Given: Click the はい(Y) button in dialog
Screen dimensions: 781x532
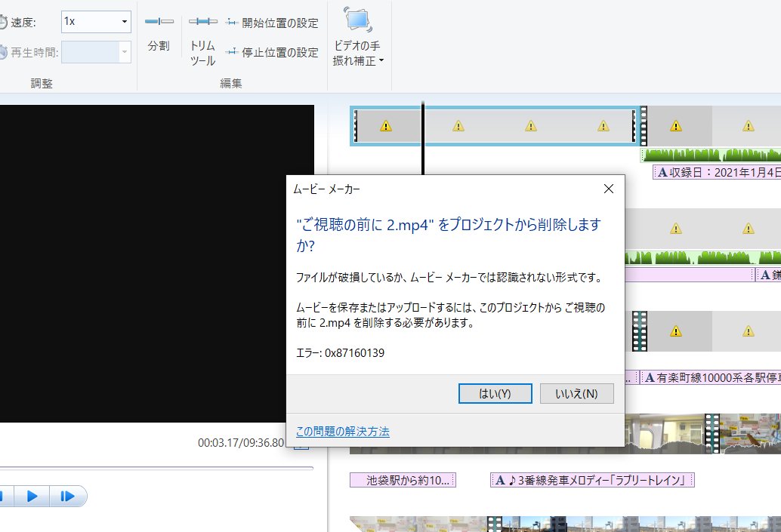Looking at the screenshot, I should [495, 394].
